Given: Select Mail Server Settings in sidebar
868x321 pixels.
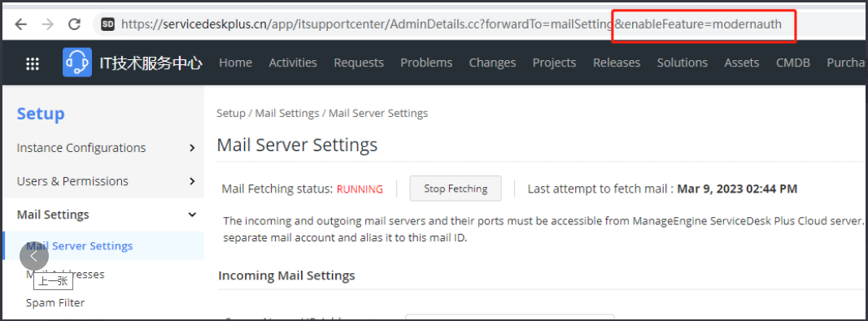Looking at the screenshot, I should pos(103,245).
